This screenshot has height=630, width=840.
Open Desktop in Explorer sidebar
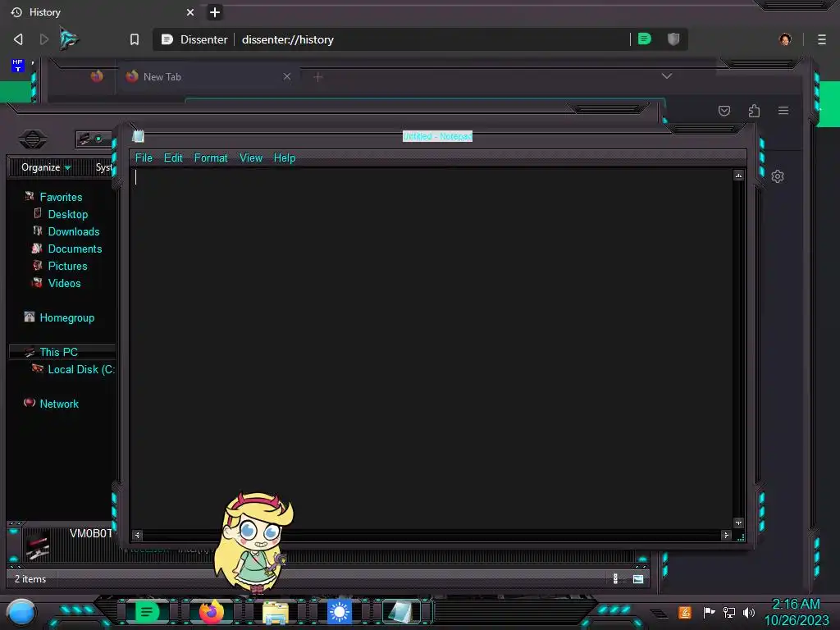coord(67,214)
